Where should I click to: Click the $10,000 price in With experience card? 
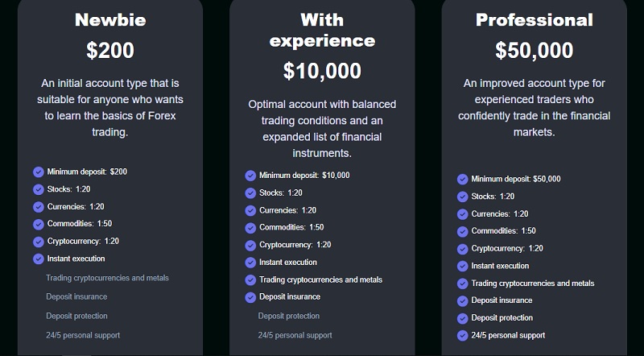[x=322, y=71]
